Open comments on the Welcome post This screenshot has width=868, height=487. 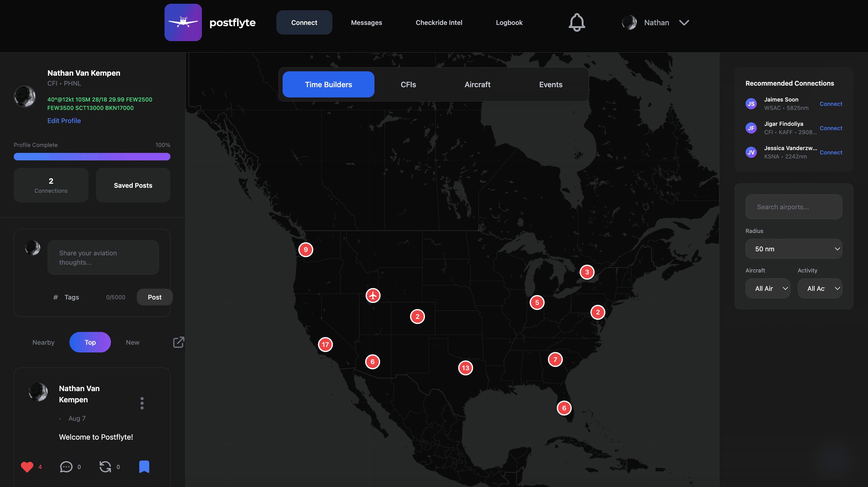66,467
